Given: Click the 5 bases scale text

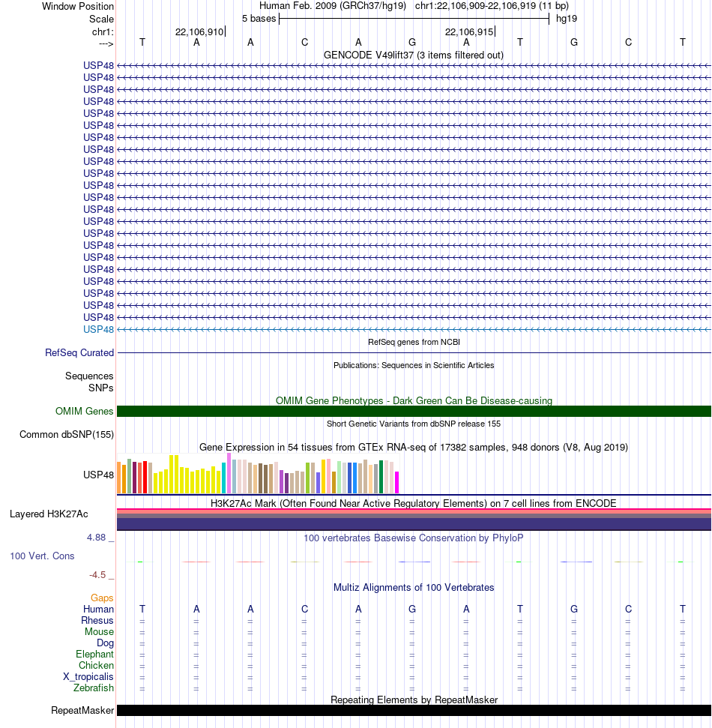Looking at the screenshot, I should (259, 19).
